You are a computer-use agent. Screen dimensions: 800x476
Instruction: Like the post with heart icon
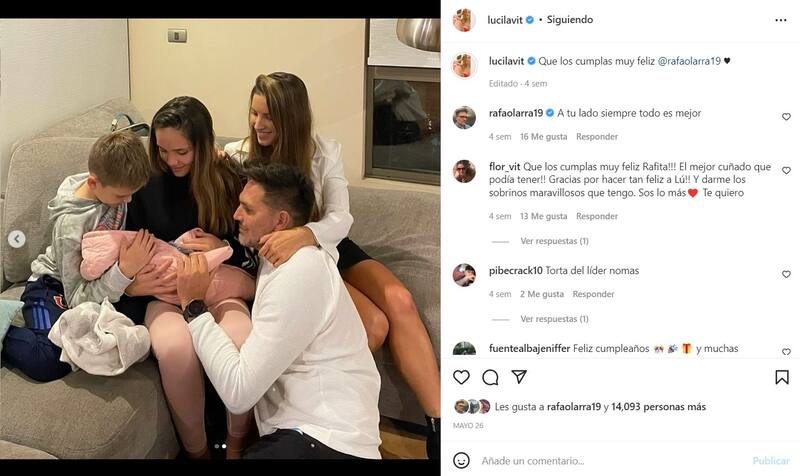(x=461, y=377)
